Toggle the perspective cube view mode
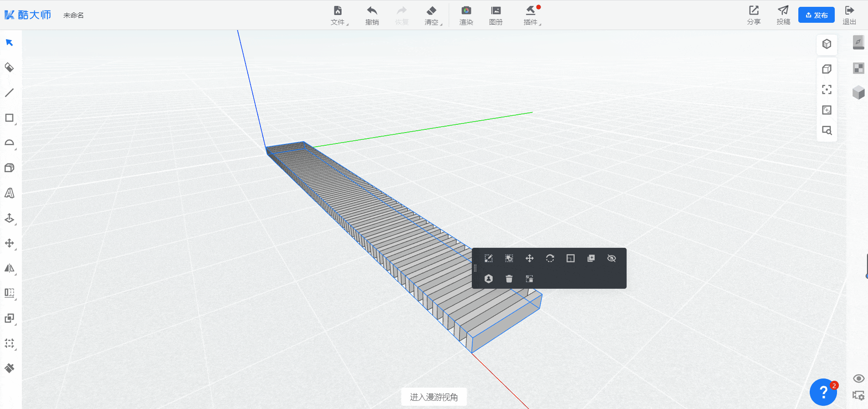 pos(827,44)
